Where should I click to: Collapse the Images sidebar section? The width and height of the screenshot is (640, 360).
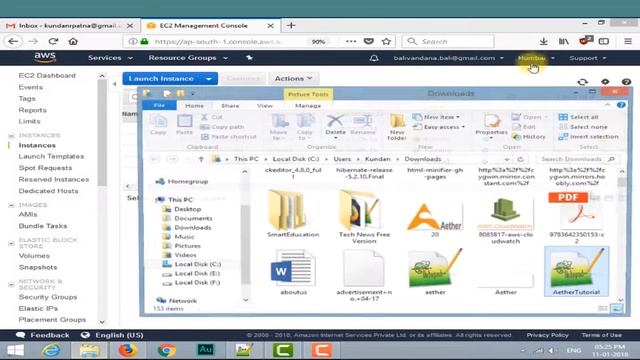click(x=11, y=205)
